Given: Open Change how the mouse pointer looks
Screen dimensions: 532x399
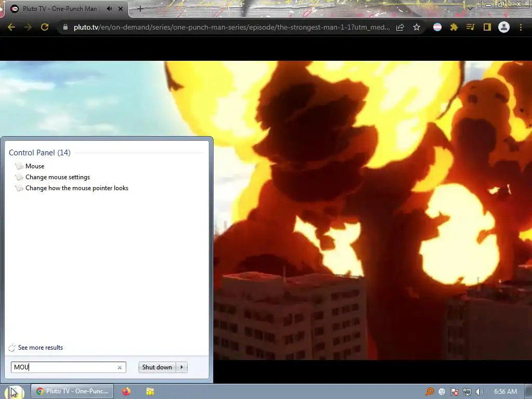Looking at the screenshot, I should coord(77,188).
